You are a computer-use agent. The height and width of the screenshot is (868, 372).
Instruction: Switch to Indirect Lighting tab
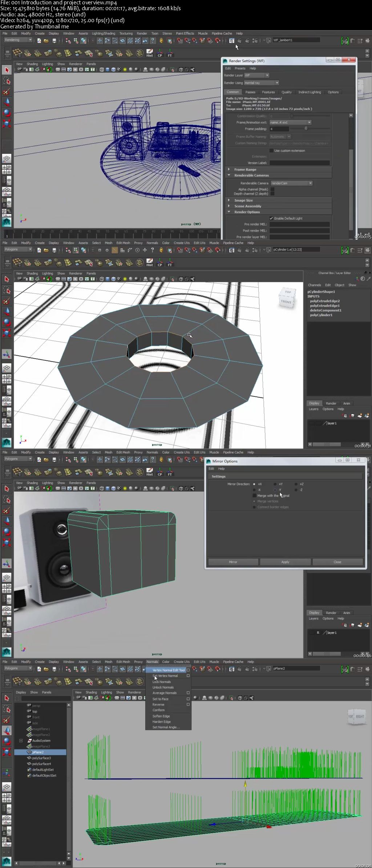[x=310, y=92]
